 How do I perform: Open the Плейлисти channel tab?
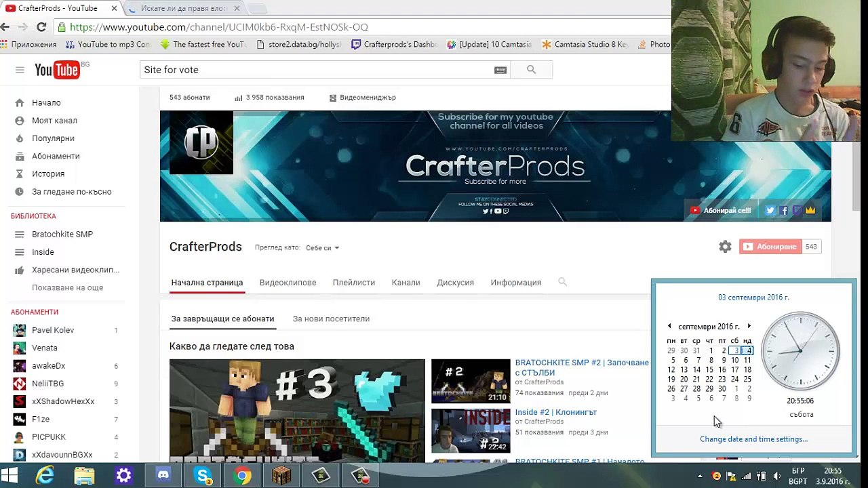[354, 283]
